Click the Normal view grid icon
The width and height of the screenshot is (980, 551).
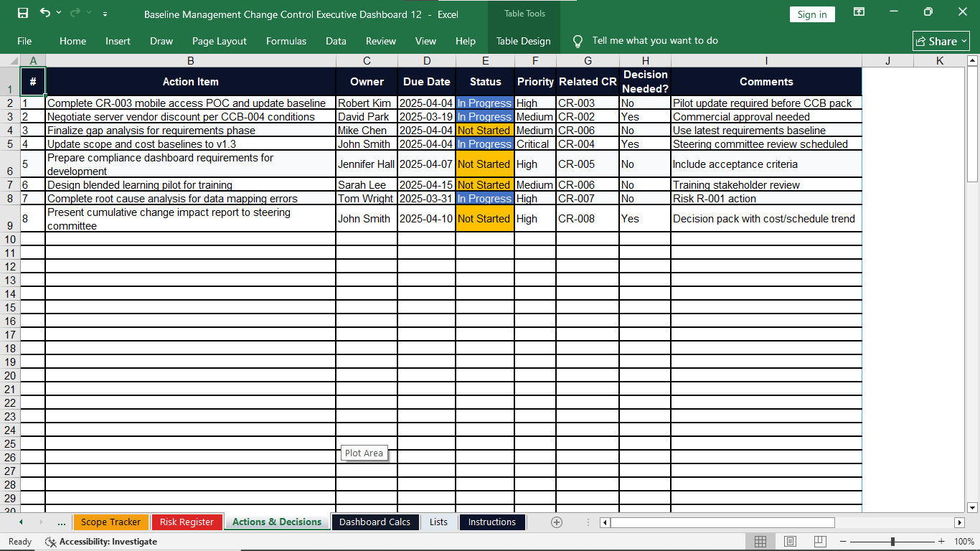click(x=760, y=542)
